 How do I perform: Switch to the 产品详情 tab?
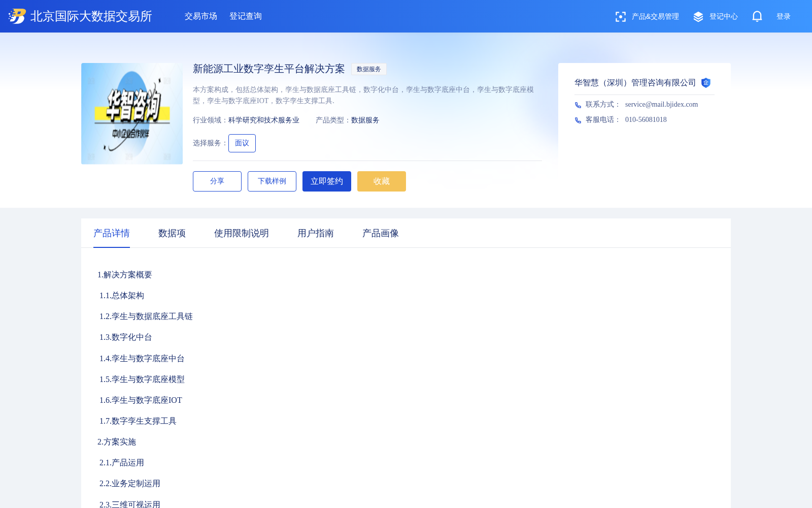pos(112,233)
